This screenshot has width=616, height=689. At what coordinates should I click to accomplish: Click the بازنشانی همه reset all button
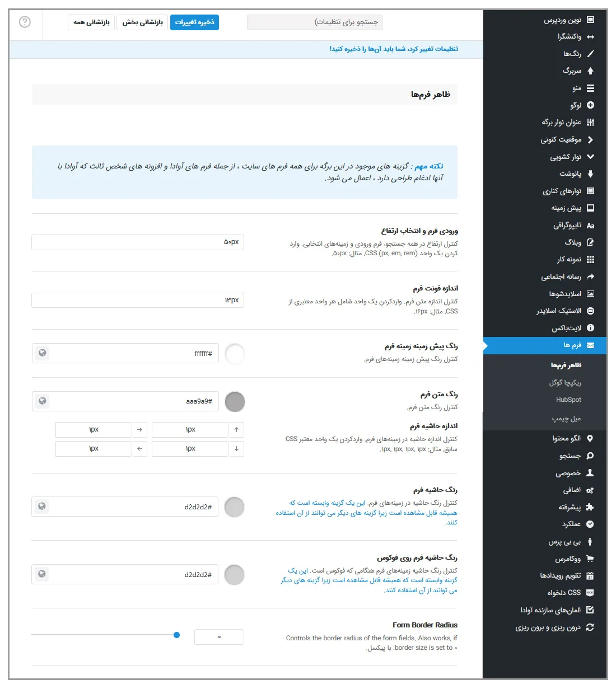(x=91, y=22)
